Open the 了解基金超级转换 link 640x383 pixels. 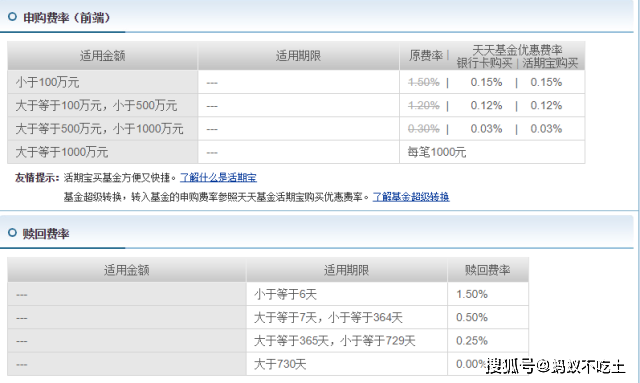411,197
